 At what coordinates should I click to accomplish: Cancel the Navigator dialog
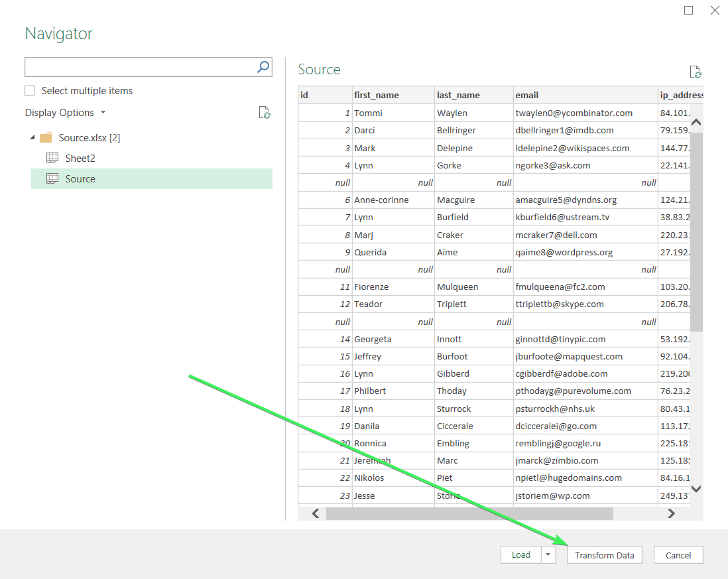678,555
